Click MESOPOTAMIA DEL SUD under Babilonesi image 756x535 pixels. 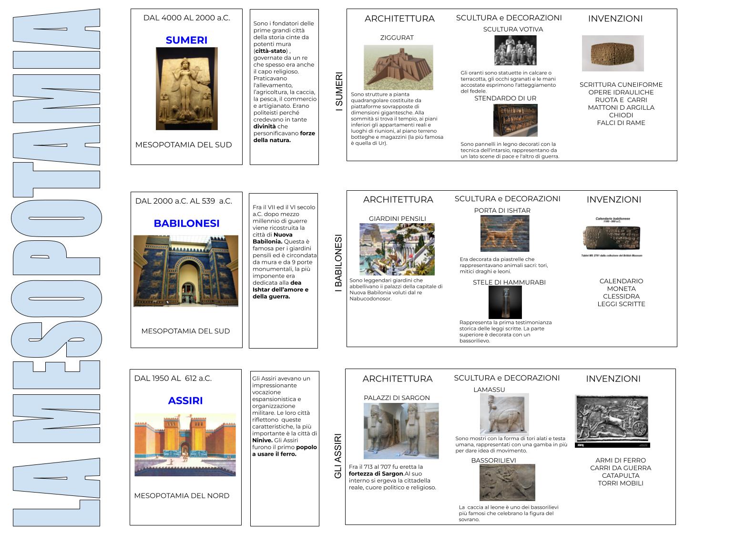coord(185,331)
